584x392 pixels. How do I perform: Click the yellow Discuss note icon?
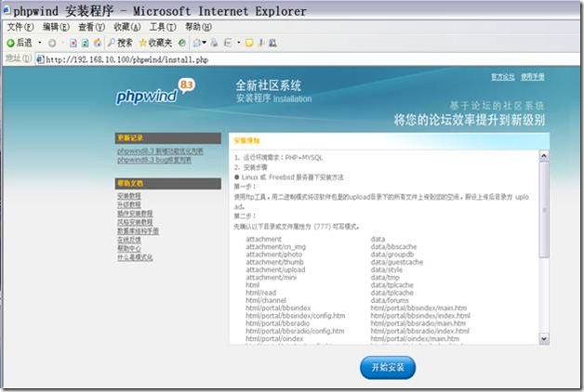(249, 43)
